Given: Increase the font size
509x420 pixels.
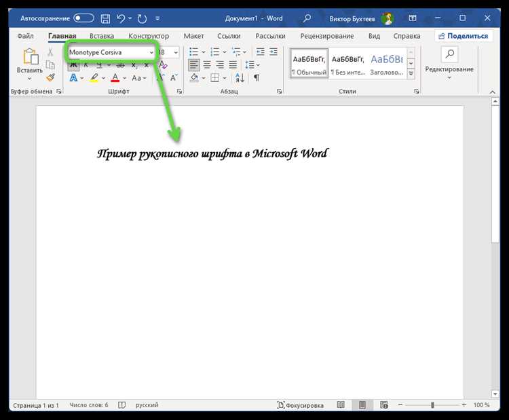Looking at the screenshot, I should [x=160, y=77].
